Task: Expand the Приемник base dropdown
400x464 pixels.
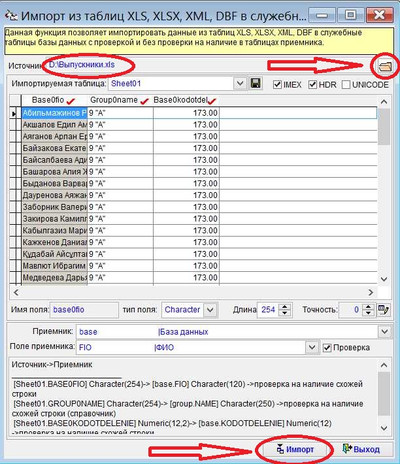Action: coord(384,332)
